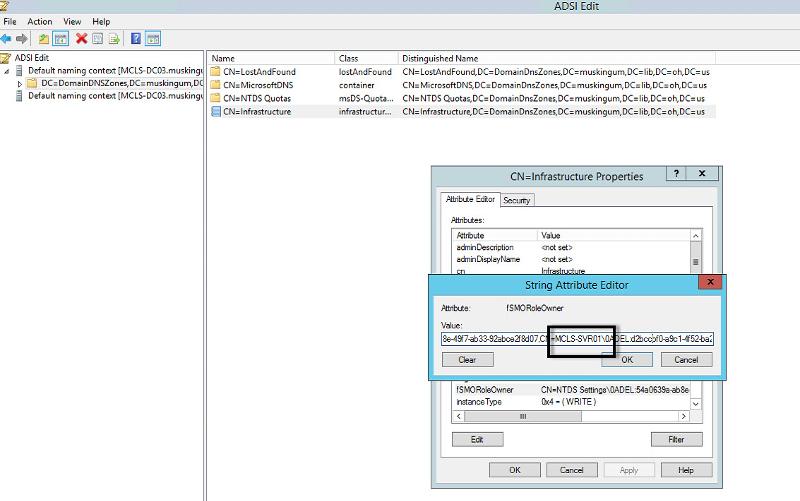This screenshot has height=501, width=800.
Task: Click the Export List toolbar icon
Action: point(114,39)
